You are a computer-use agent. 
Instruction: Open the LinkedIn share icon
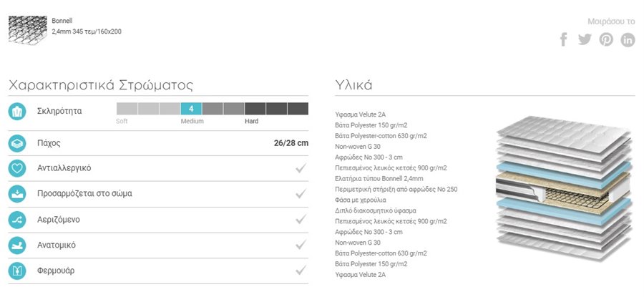tap(628, 39)
